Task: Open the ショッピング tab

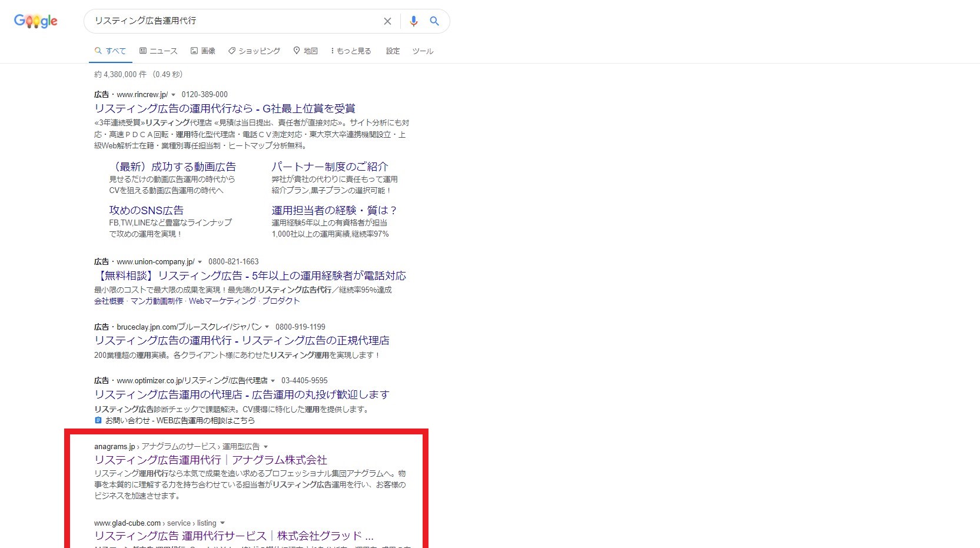Action: click(254, 51)
